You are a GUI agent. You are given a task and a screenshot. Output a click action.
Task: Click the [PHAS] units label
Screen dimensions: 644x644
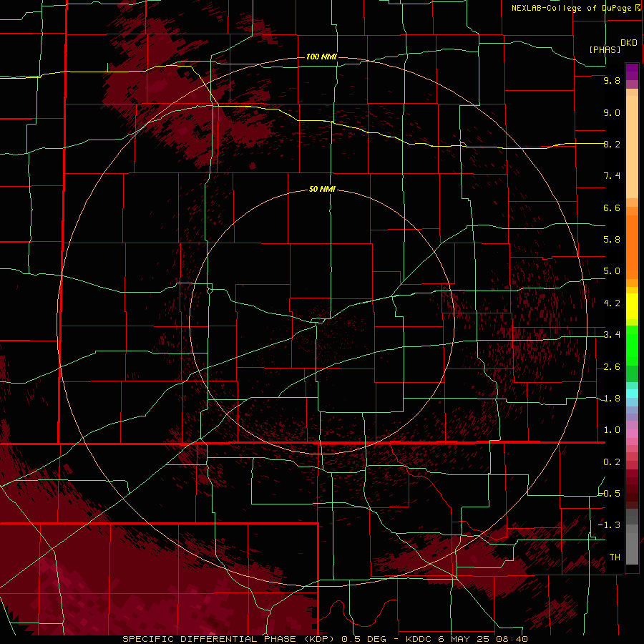coord(605,49)
